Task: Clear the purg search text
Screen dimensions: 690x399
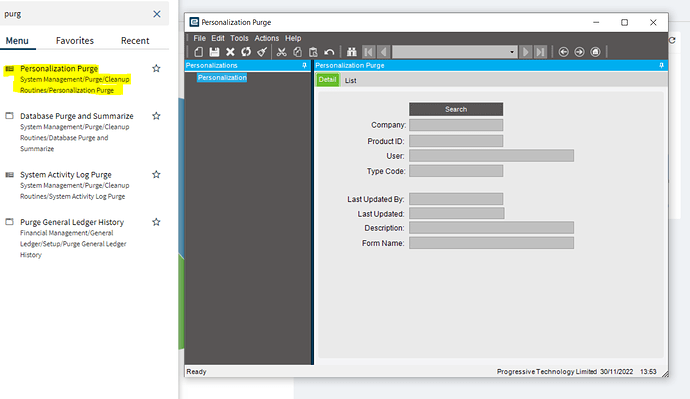Action: (157, 14)
